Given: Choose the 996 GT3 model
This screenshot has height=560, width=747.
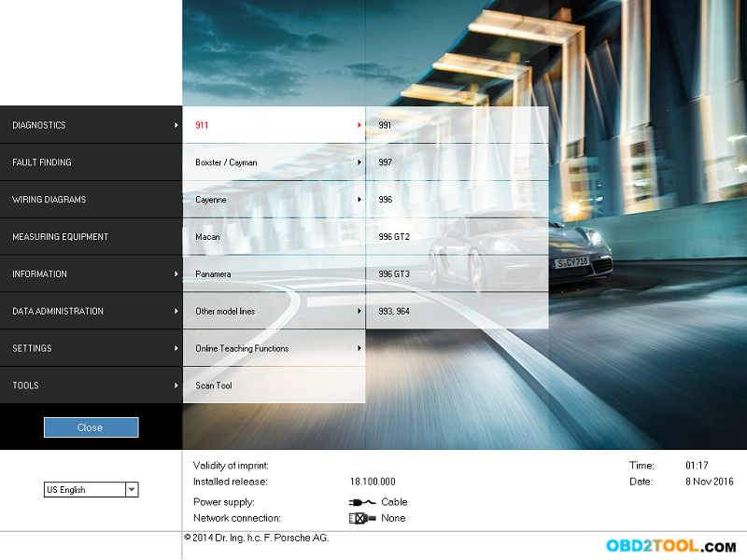Looking at the screenshot, I should pos(458,273).
